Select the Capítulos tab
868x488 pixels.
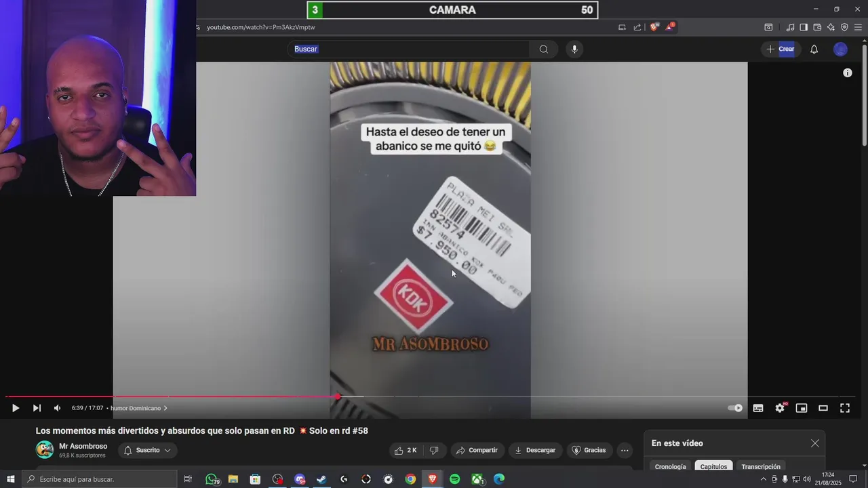click(713, 466)
